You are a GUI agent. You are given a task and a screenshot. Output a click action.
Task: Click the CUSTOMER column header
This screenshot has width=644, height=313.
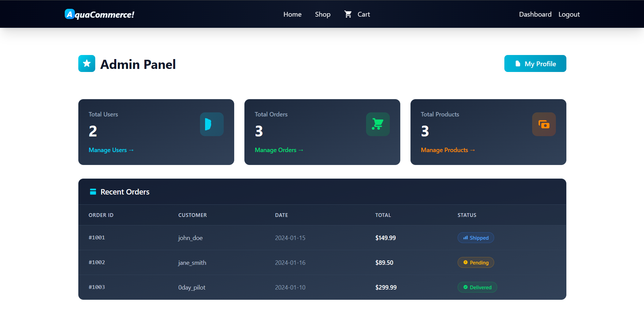coord(193,215)
